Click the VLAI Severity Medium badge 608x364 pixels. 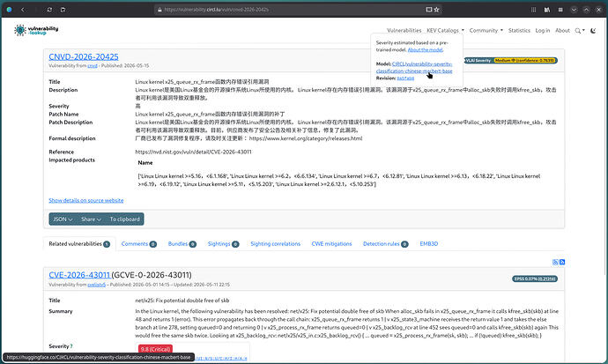511,61
